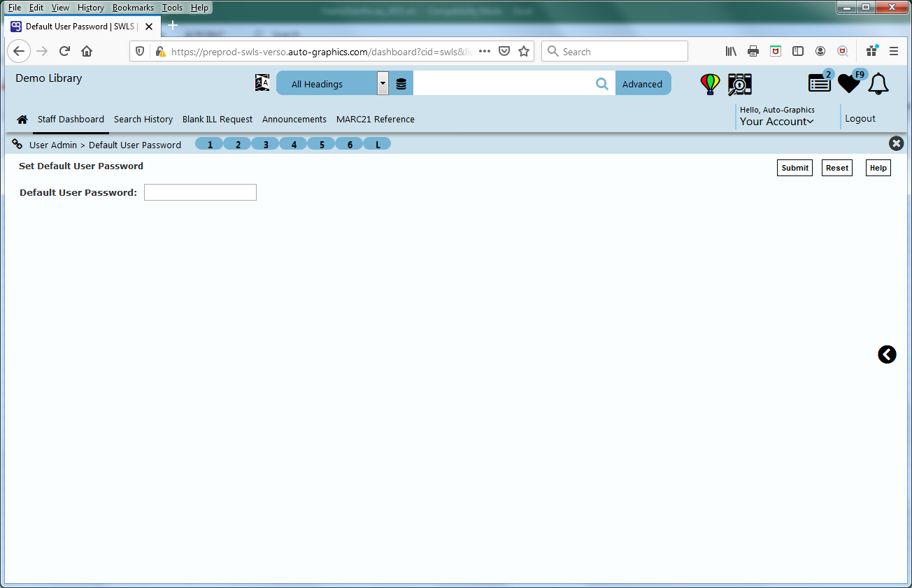Click the Firefox Search box

pos(615,51)
